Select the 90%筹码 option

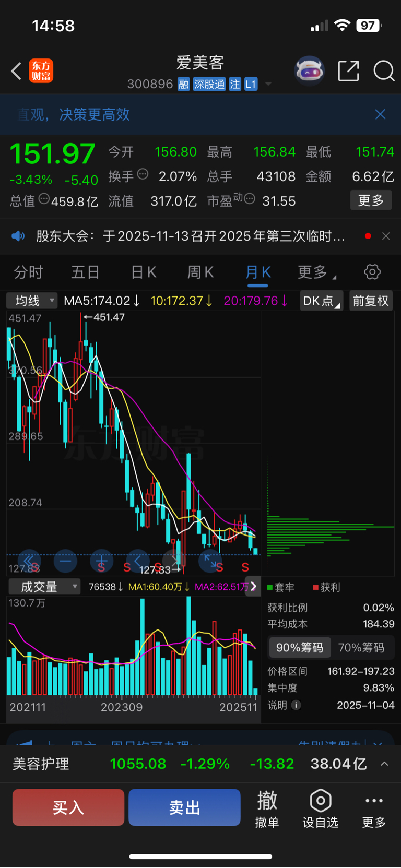tap(300, 648)
